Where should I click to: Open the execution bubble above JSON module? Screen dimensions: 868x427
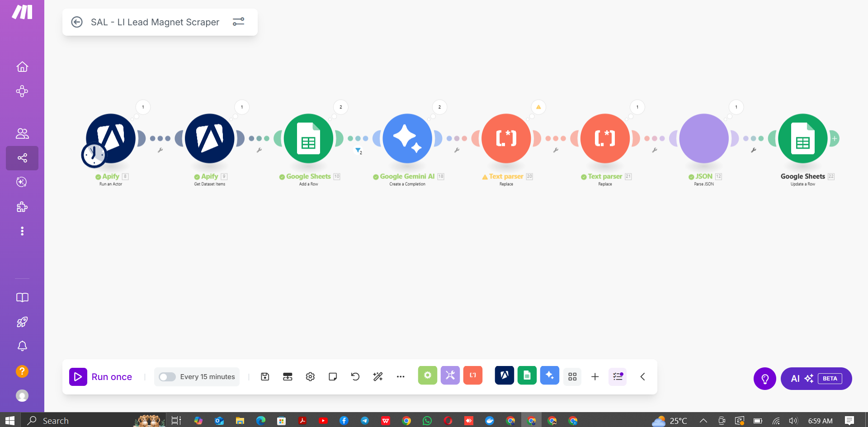(736, 107)
